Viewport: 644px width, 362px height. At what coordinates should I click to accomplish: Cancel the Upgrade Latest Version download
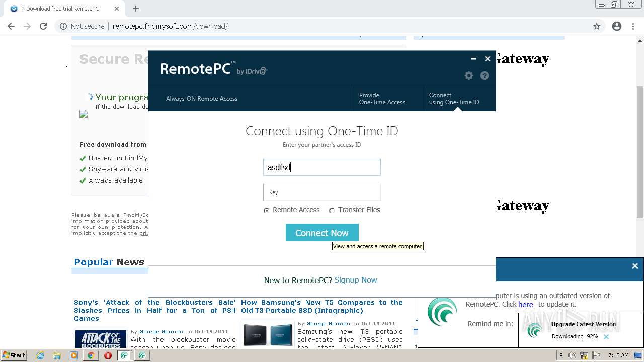pos(606,337)
